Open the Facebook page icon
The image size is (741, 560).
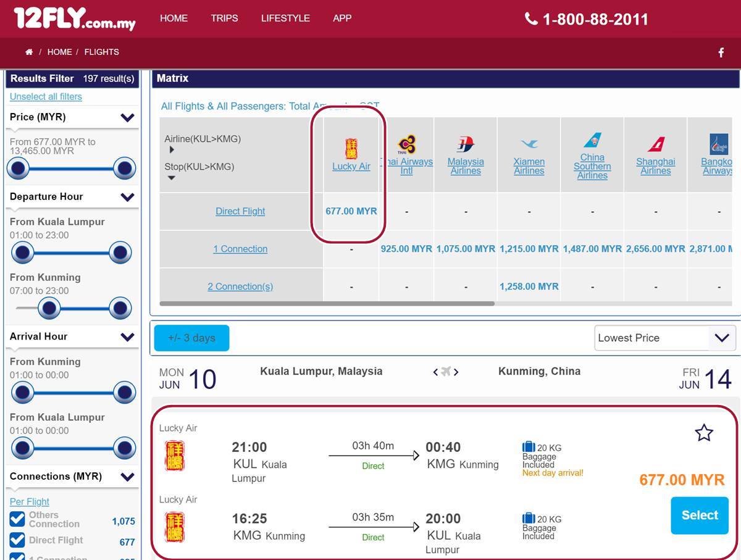pos(721,52)
